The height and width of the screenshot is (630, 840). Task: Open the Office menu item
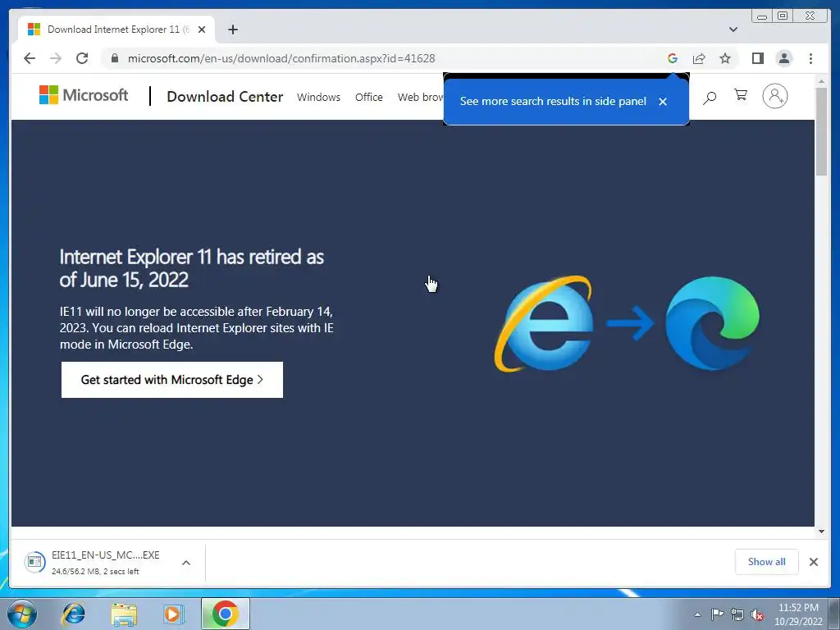[x=368, y=97]
